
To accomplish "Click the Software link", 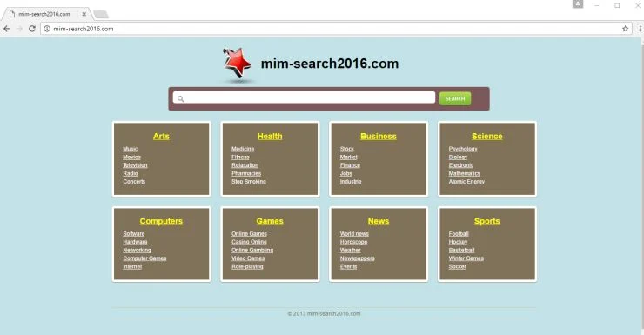I will 134,234.
